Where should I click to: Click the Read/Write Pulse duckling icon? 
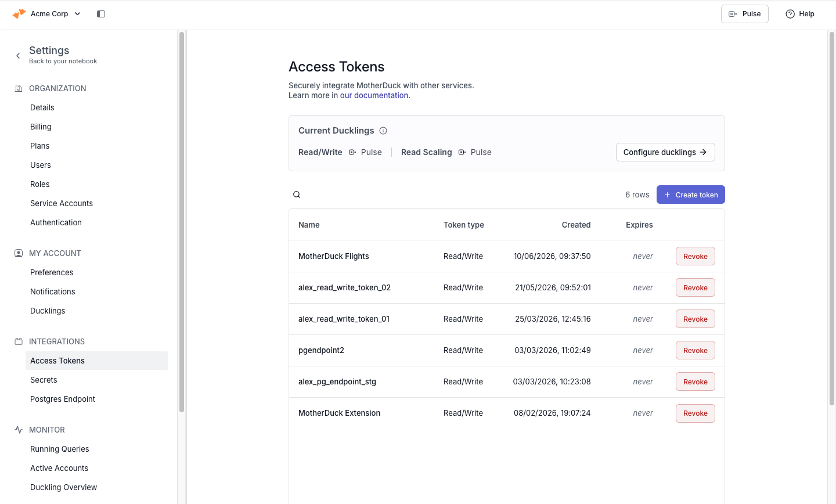pyautogui.click(x=352, y=152)
